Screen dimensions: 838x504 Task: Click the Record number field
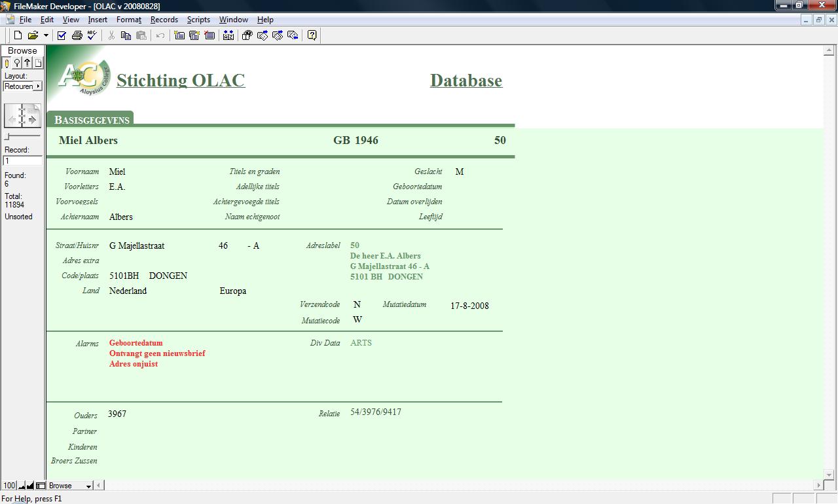click(22, 160)
